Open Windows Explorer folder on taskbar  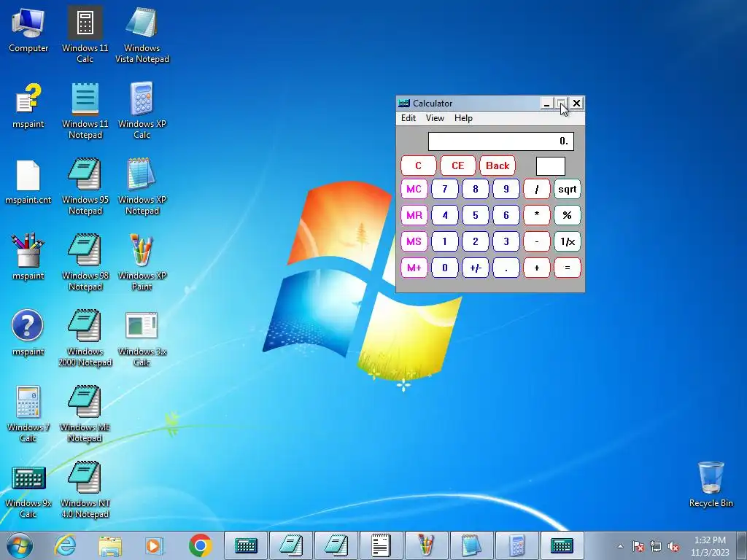tap(110, 545)
